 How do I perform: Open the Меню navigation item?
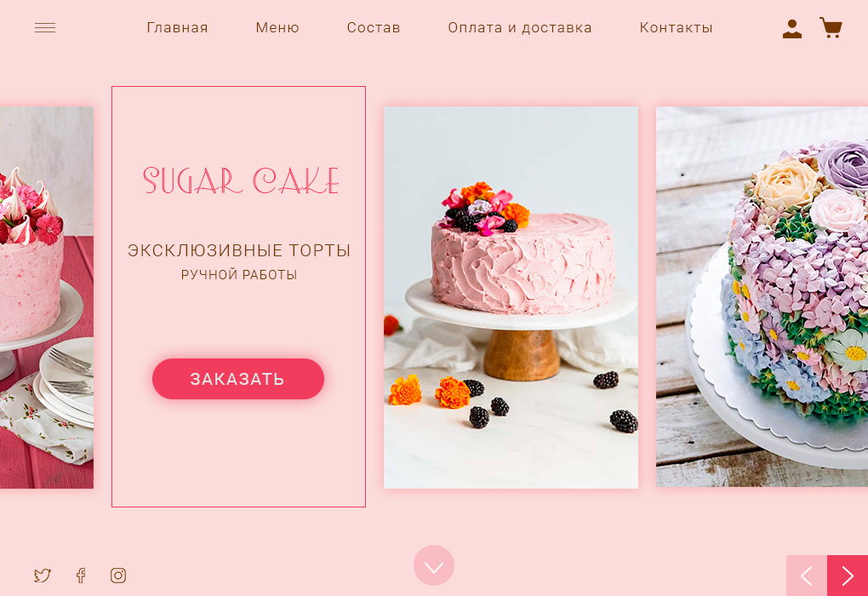coord(277,28)
